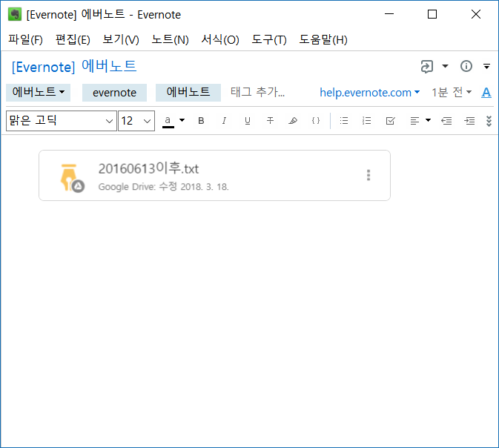Open the 에버노트 notebook selector

39,92
